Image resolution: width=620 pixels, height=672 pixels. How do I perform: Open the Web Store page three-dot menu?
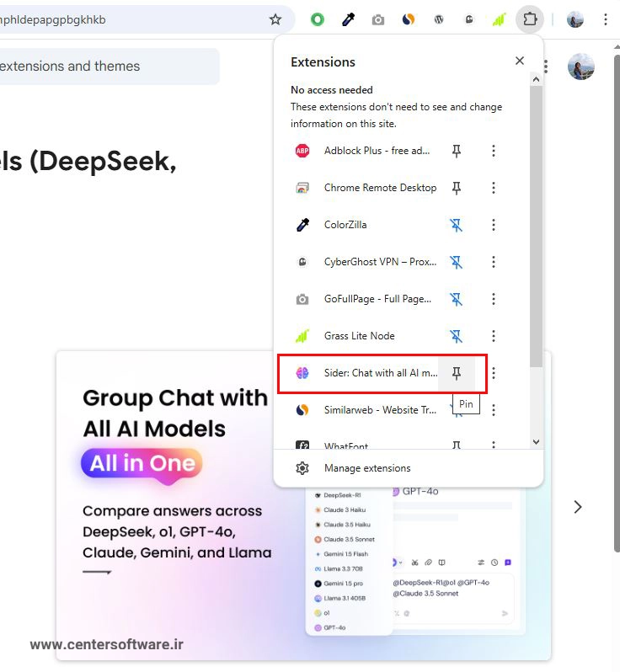click(546, 67)
